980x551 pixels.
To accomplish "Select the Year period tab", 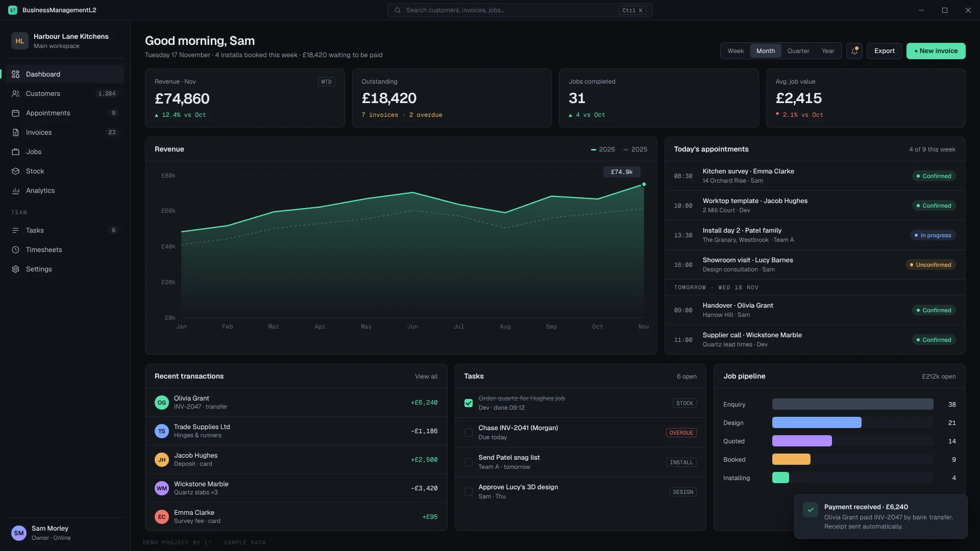I will tap(828, 51).
